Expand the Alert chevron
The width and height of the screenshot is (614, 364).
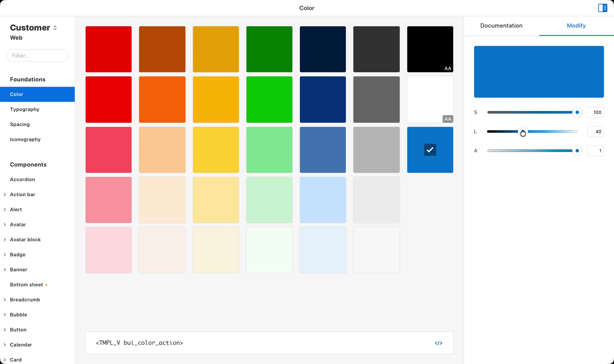(5, 210)
